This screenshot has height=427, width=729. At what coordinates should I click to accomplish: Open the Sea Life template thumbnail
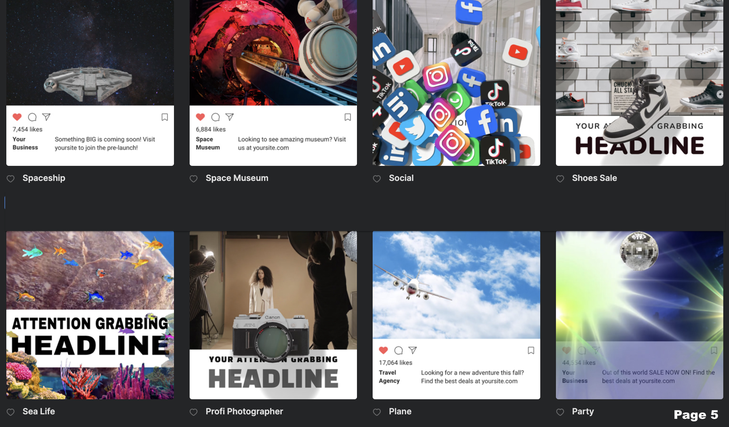(90, 315)
